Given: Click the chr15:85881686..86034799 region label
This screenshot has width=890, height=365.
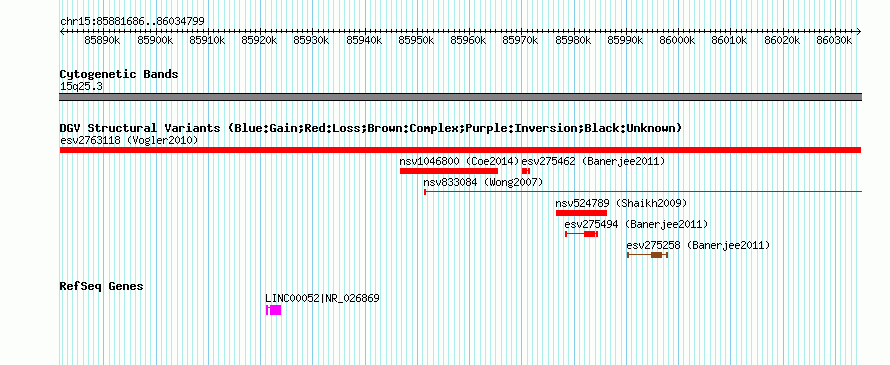Looking at the screenshot, I should (x=132, y=22).
